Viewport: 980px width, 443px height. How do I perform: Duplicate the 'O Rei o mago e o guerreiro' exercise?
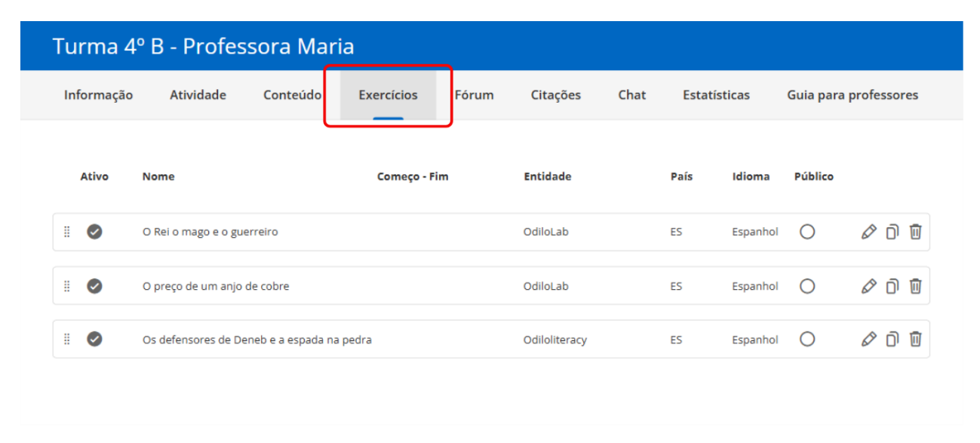892,232
